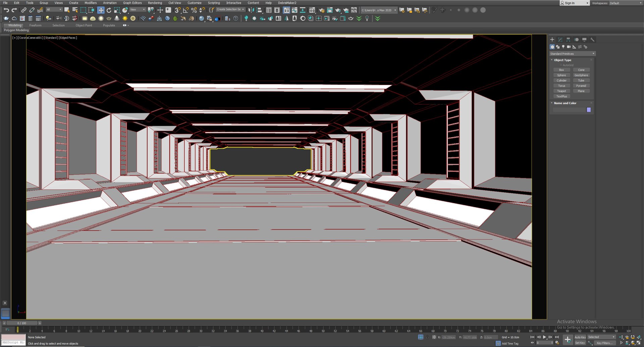Image resolution: width=644 pixels, height=347 pixels.
Task: Show the Lights creation category
Action: click(563, 47)
